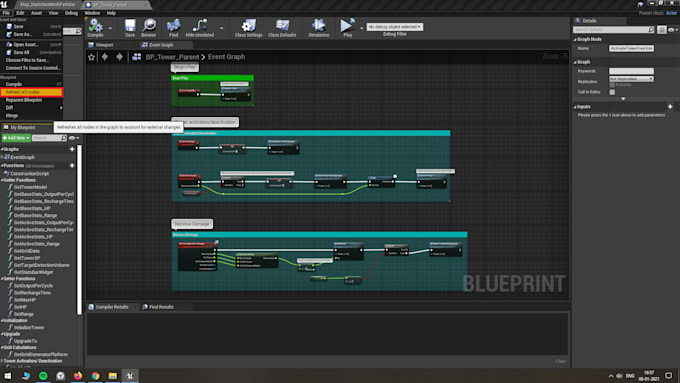Open the Hide Unrelated options dropdown arrow
The width and height of the screenshot is (680, 383).
221,28
